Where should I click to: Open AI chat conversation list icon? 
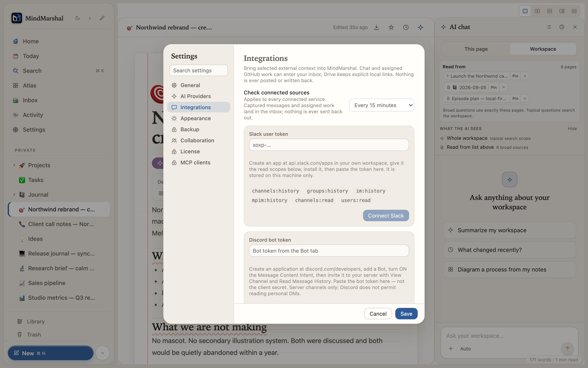[549, 27]
